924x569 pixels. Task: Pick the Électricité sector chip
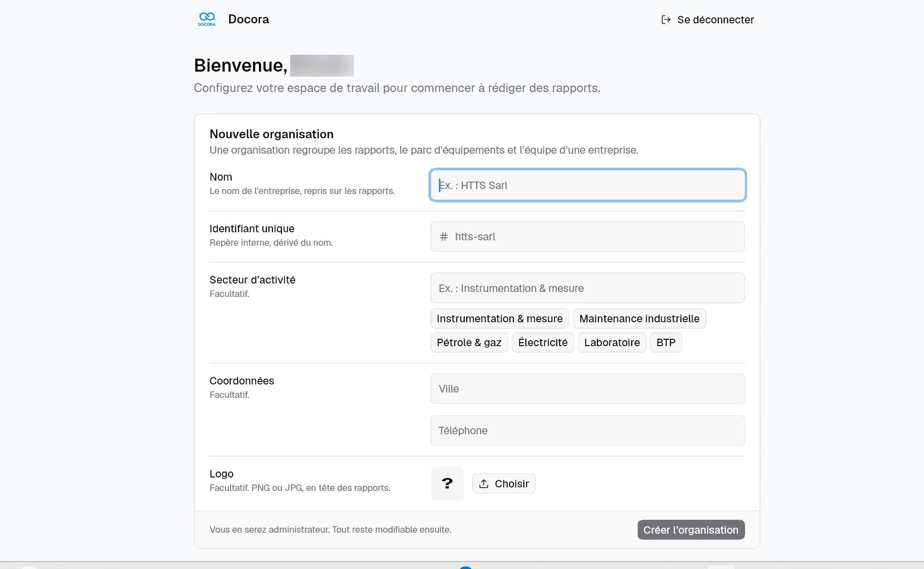(543, 343)
